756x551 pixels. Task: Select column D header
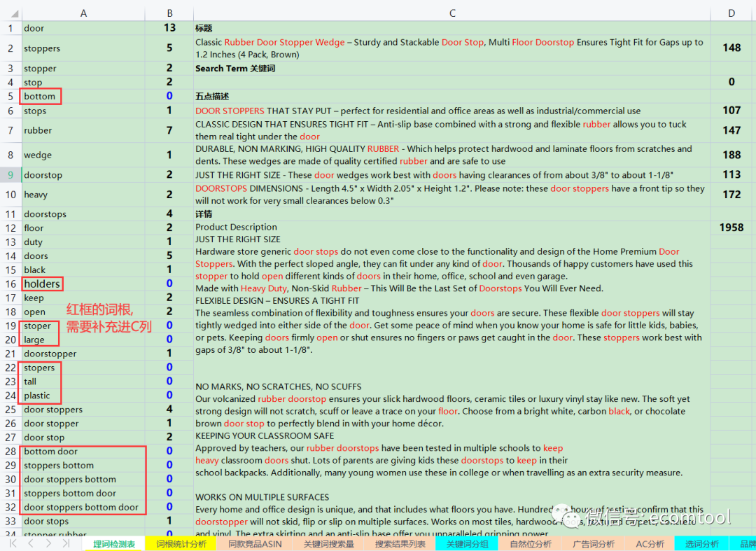click(x=731, y=13)
